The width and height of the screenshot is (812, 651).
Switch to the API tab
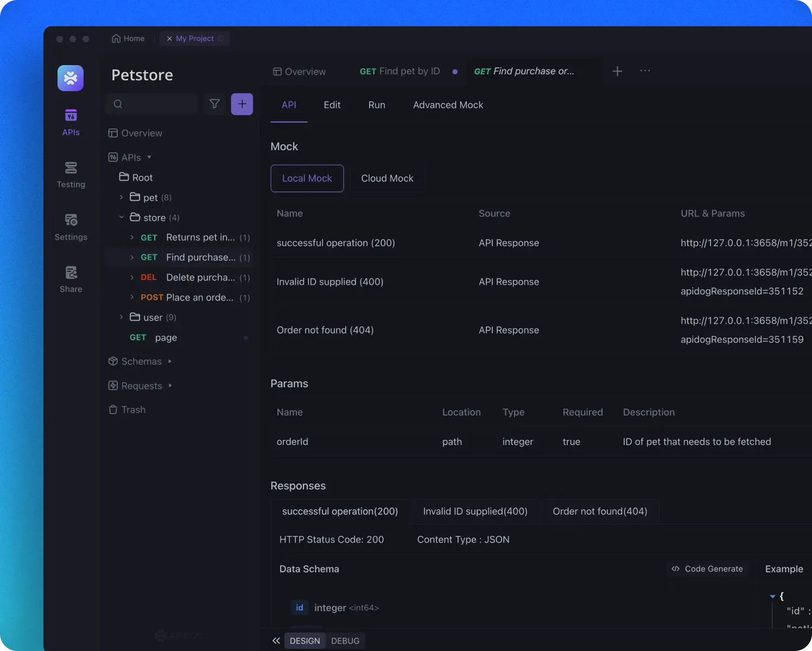(289, 105)
